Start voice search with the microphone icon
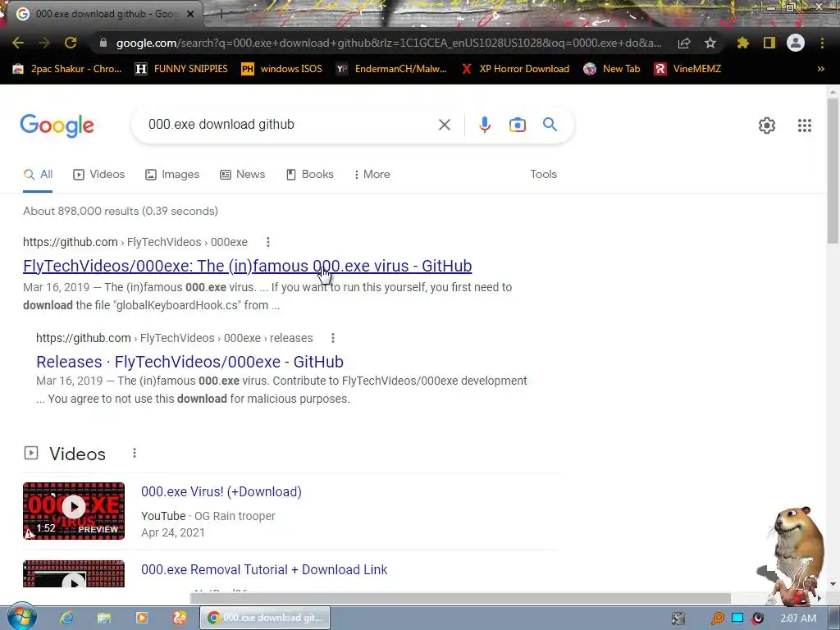The height and width of the screenshot is (630, 840). [x=484, y=125]
